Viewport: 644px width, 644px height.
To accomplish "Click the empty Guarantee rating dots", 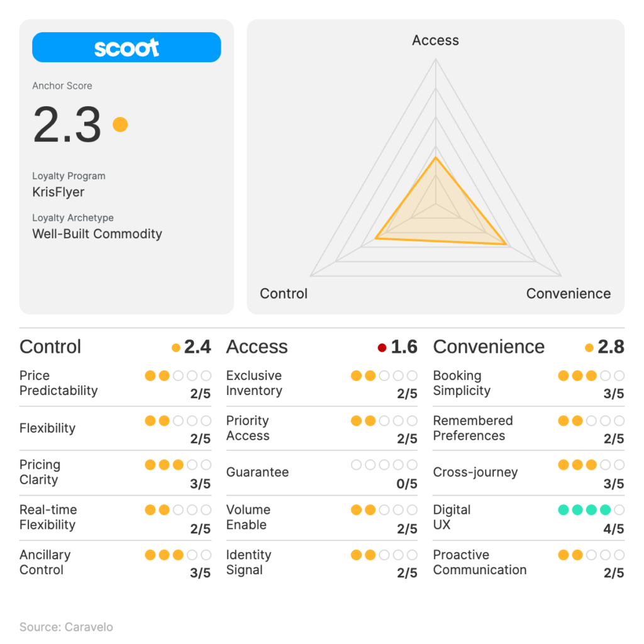I will click(384, 465).
